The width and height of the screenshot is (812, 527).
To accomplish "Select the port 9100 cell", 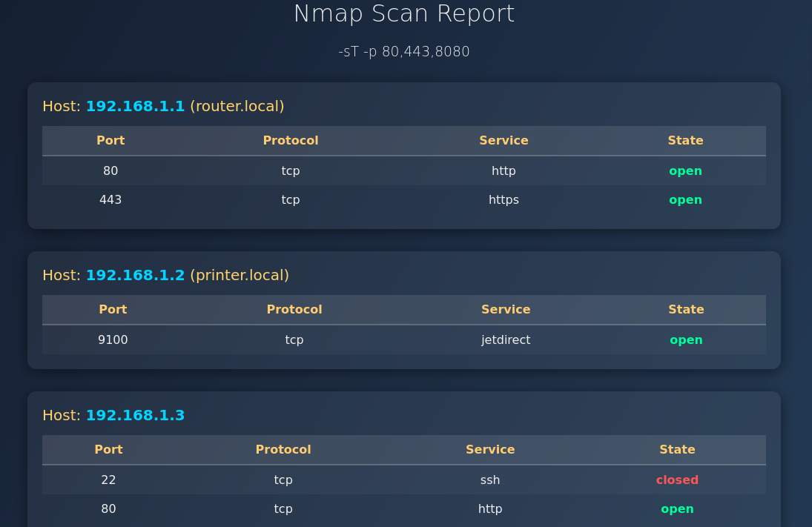I will pyautogui.click(x=113, y=340).
